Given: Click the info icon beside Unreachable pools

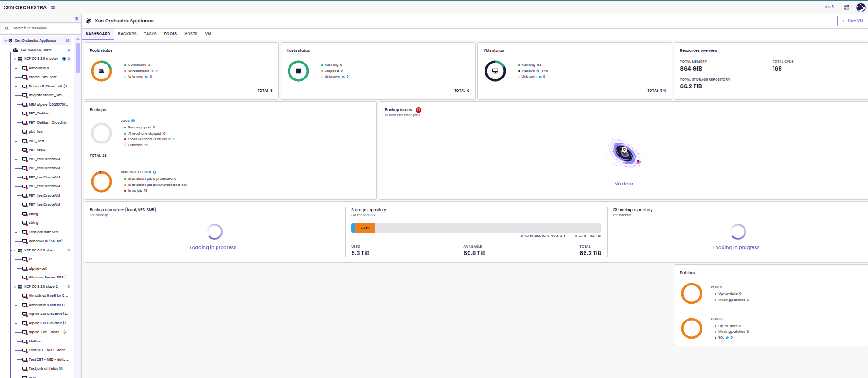Looking at the screenshot, I should tap(152, 71).
